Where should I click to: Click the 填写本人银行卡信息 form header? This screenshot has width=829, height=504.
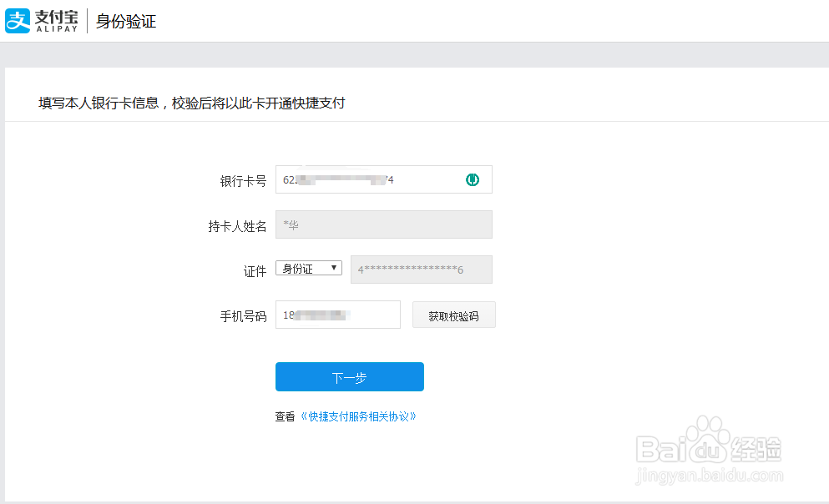tap(194, 103)
